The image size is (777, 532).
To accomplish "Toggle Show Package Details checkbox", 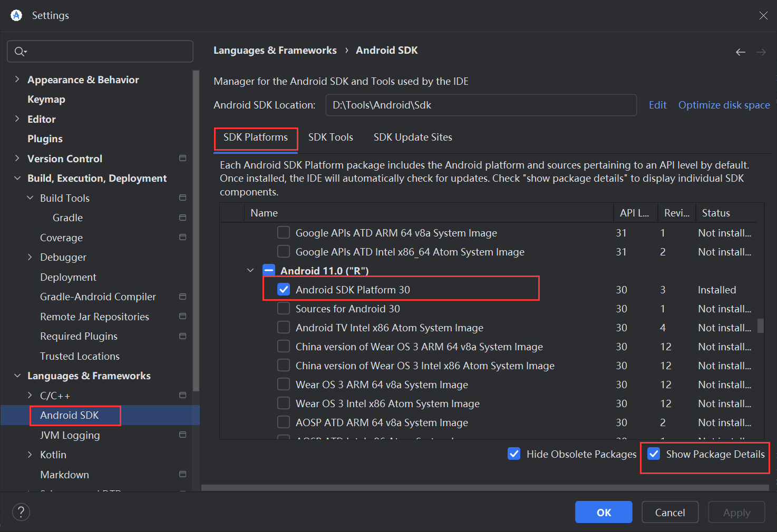I will (x=654, y=454).
